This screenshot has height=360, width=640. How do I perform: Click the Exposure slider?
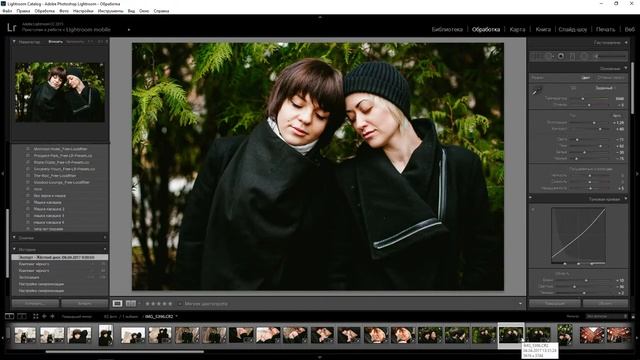click(590, 122)
